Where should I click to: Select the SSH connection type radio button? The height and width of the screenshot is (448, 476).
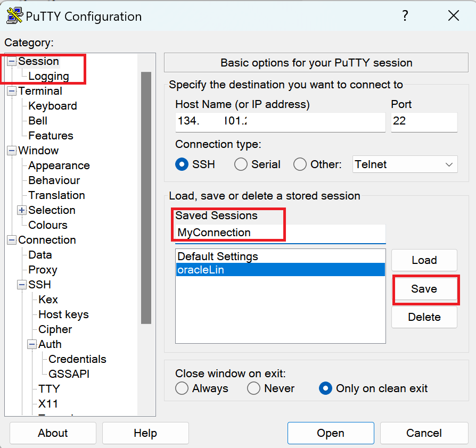coord(182,164)
